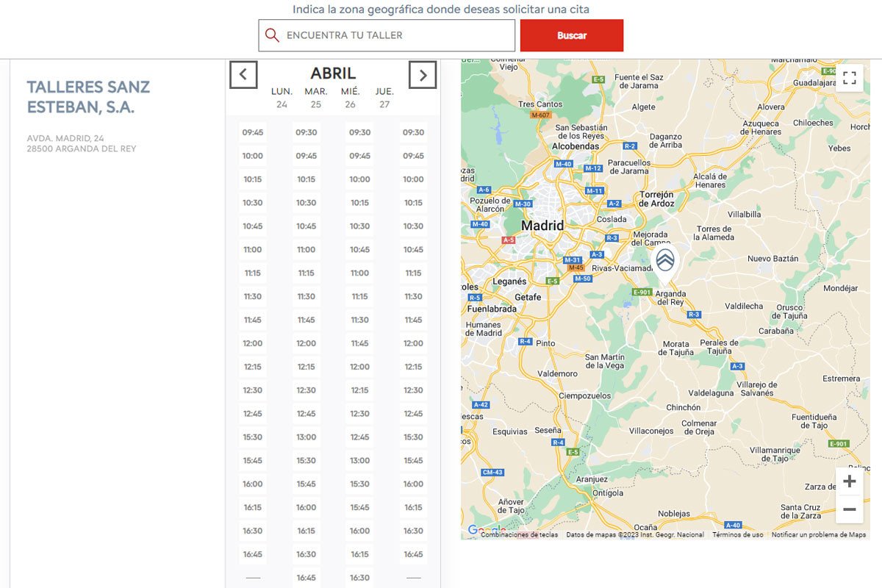
Task: Select the 16:45 slot on Monday 24
Action: pyautogui.click(x=253, y=554)
